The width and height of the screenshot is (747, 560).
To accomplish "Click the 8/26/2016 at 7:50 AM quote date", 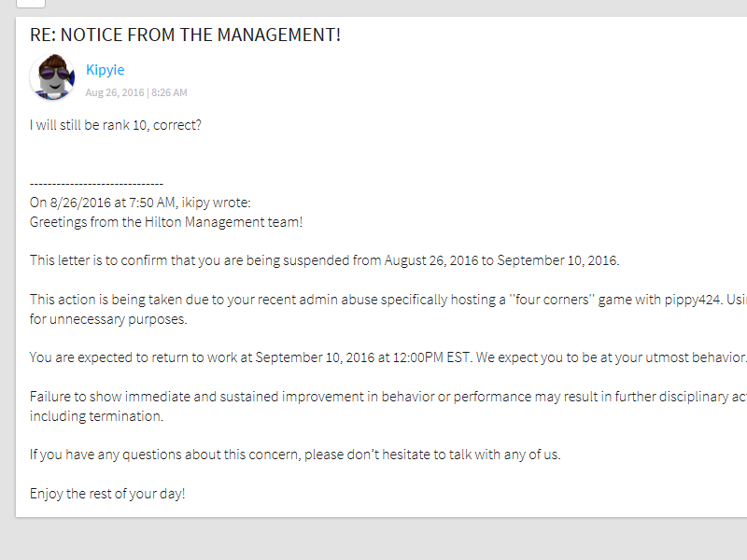I will point(113,203).
